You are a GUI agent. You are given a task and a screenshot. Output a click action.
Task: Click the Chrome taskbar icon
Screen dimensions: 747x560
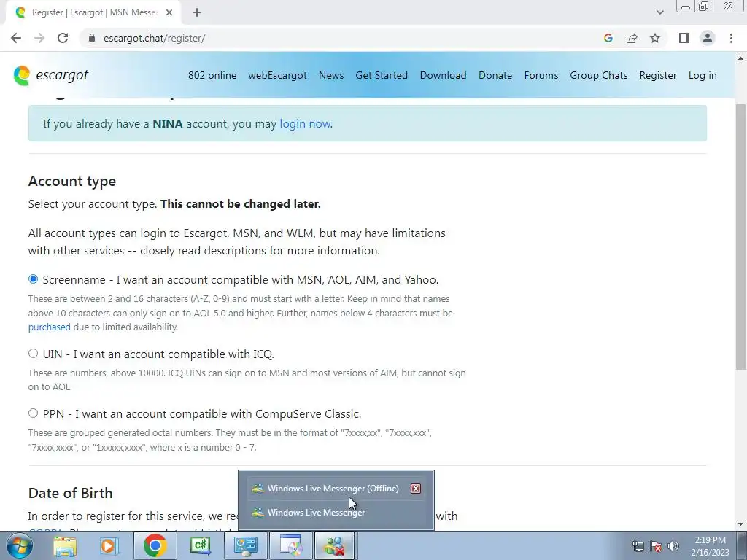[x=155, y=545]
